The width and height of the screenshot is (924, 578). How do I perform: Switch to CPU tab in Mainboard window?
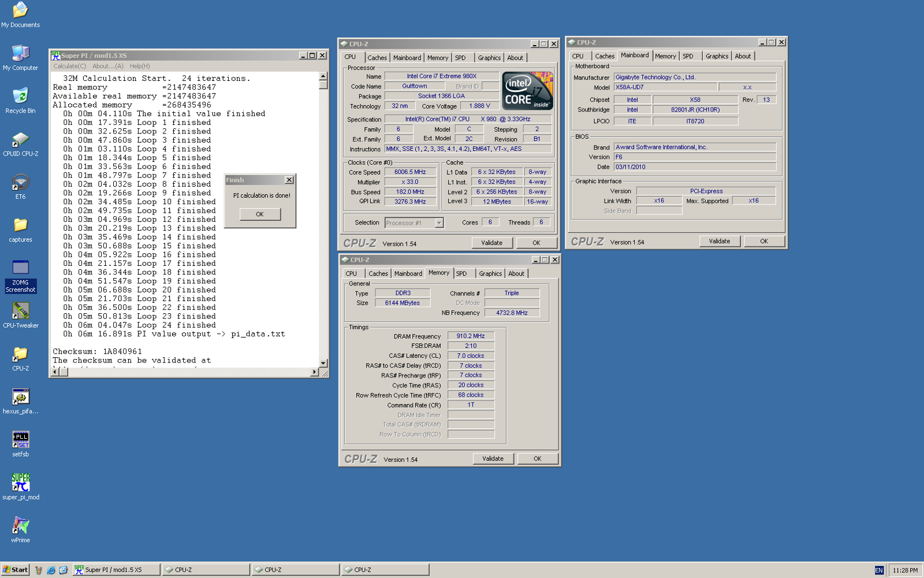pyautogui.click(x=578, y=56)
